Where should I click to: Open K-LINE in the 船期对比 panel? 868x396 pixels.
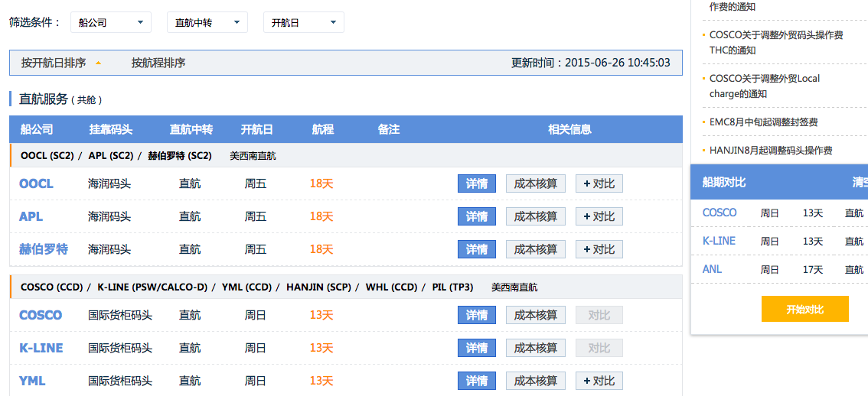[719, 241]
